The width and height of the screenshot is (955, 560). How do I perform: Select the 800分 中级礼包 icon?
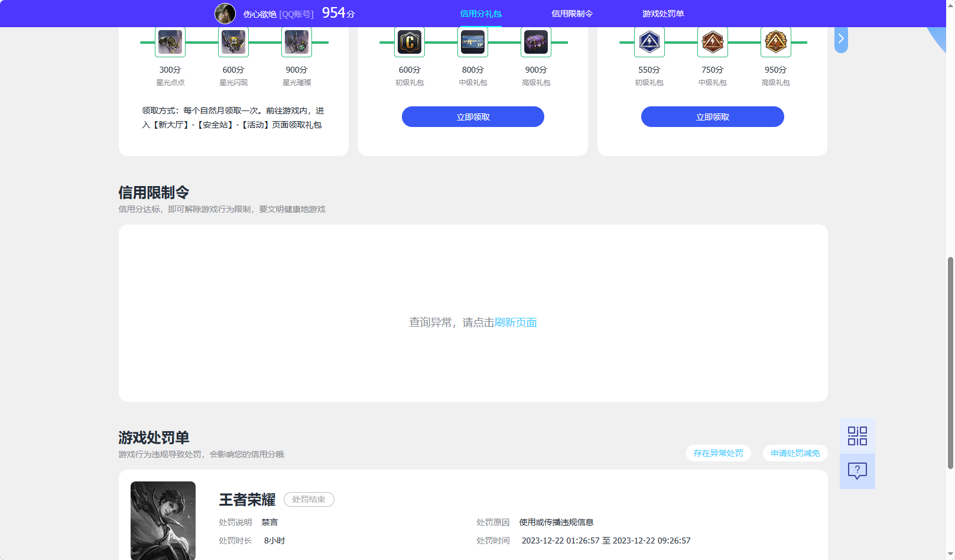point(472,41)
